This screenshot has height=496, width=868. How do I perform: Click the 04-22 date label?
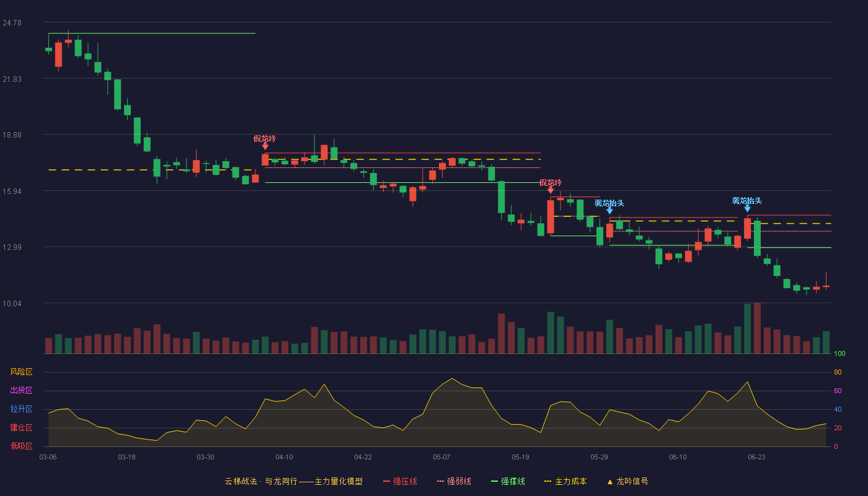click(x=363, y=457)
